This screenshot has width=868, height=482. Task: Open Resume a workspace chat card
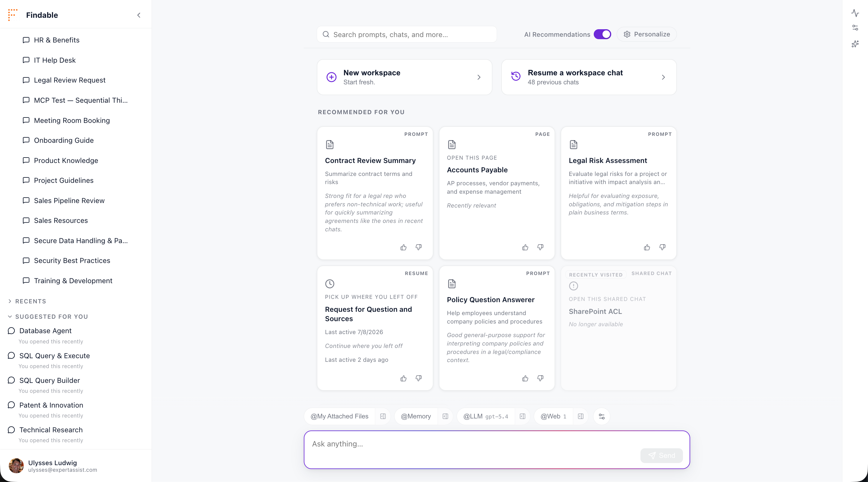pyautogui.click(x=589, y=77)
